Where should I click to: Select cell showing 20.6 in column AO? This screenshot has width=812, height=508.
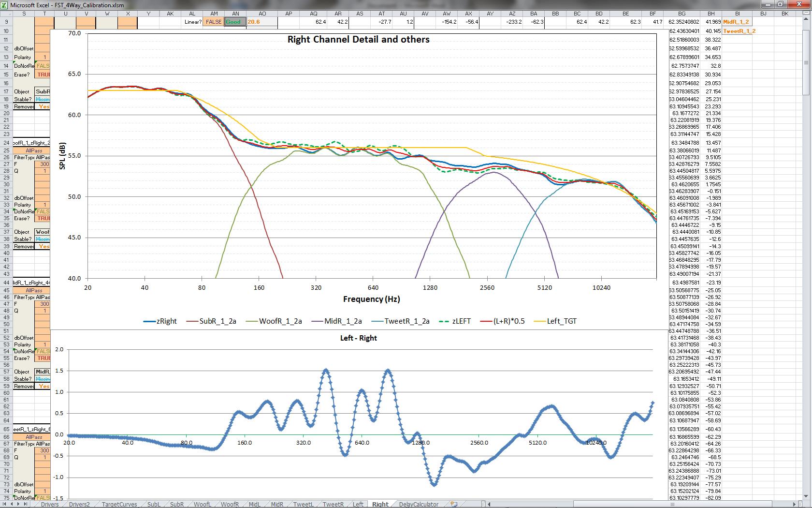262,22
